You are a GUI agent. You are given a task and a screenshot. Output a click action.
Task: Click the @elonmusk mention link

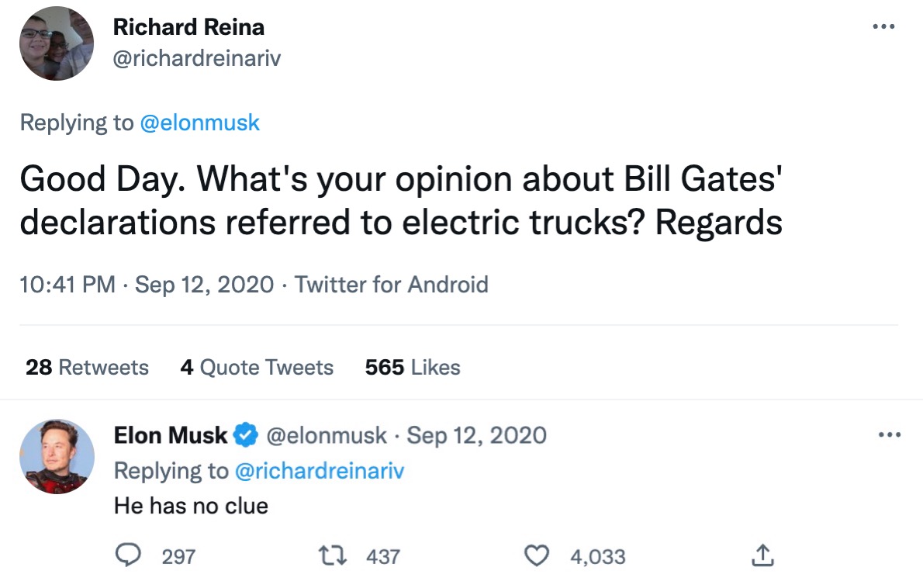click(199, 123)
